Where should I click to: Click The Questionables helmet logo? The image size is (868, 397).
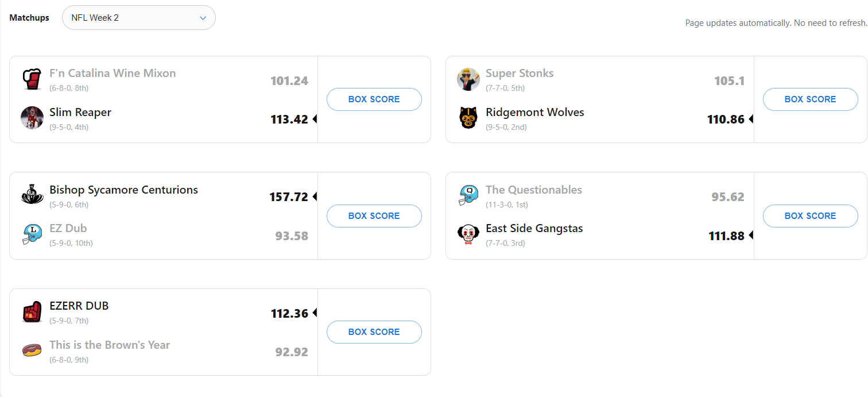coord(468,195)
